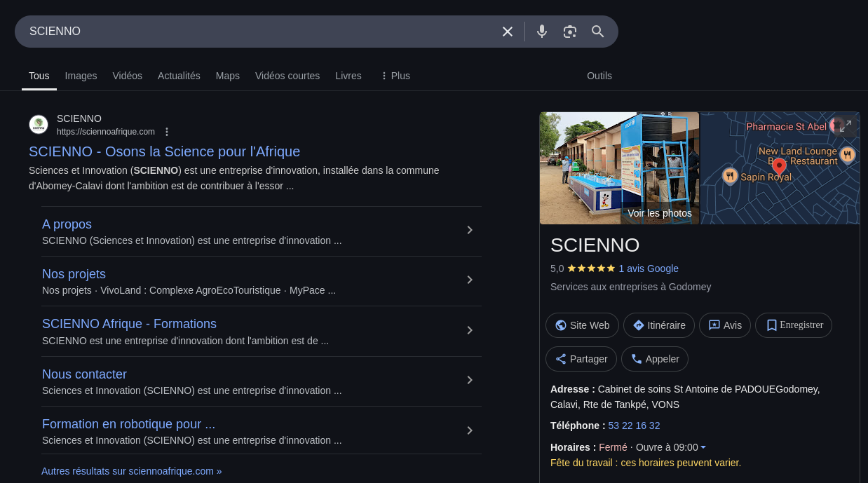Save the place with the Enregistrer button
The width and height of the screenshot is (868, 483).
794,325
